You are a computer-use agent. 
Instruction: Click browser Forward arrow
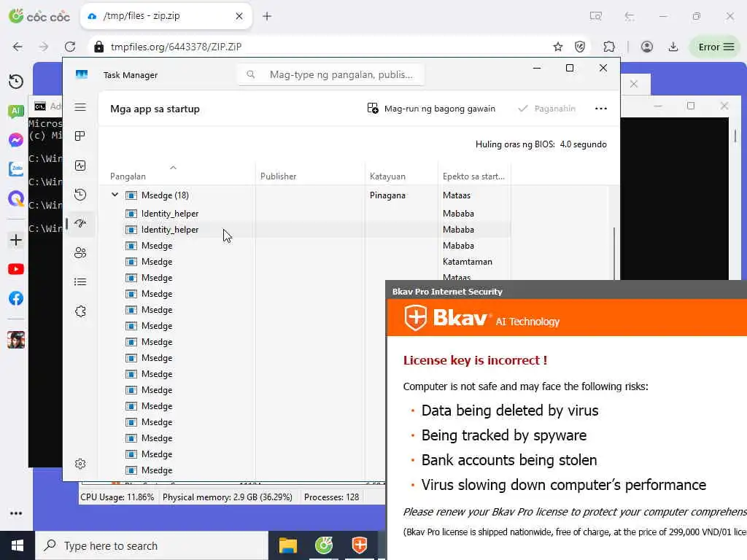43,47
